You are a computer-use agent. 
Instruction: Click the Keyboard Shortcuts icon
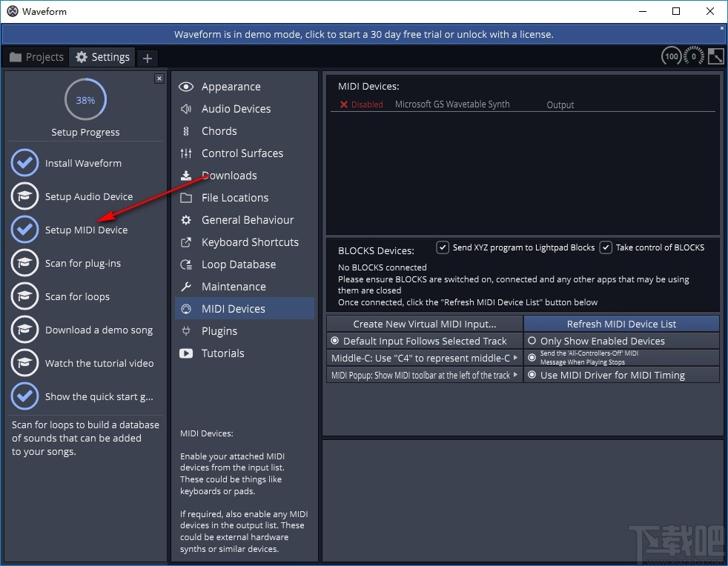click(x=186, y=242)
